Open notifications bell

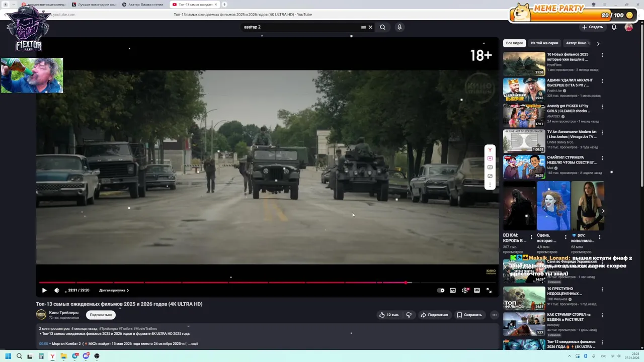pos(614,27)
